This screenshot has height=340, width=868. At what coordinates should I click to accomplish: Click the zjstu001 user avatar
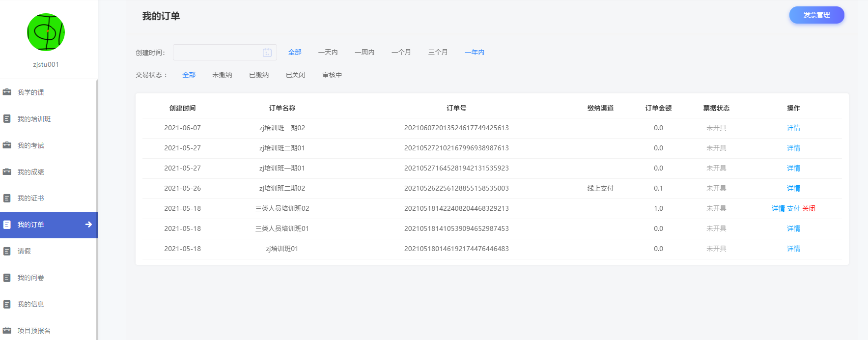point(46,32)
